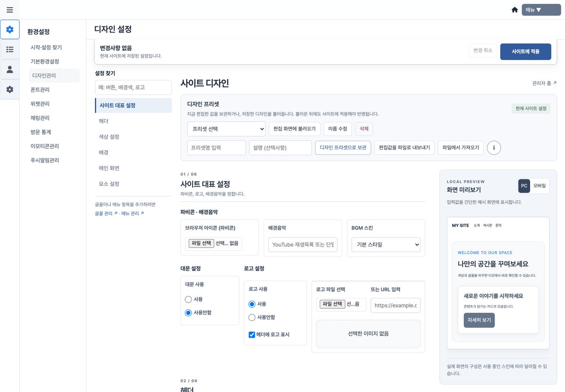Focus the 설정 찾기 search field
Screen dimensions: 565x392
point(133,88)
